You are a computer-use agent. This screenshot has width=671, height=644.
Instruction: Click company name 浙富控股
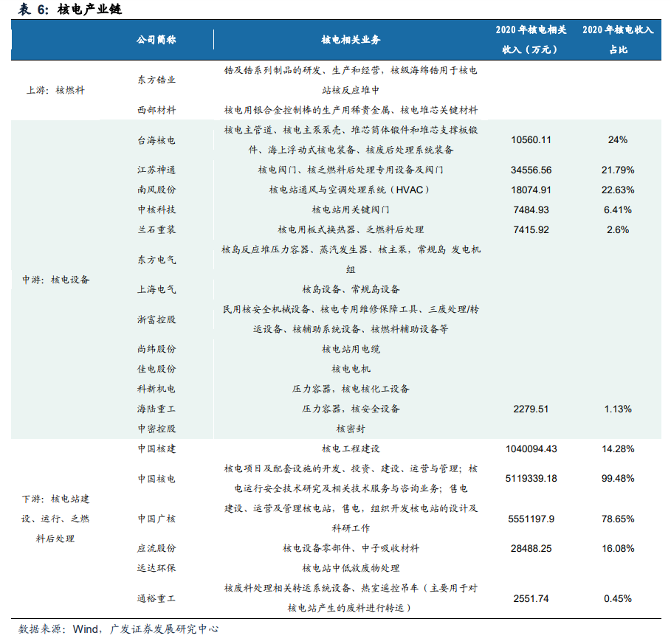pyautogui.click(x=156, y=319)
